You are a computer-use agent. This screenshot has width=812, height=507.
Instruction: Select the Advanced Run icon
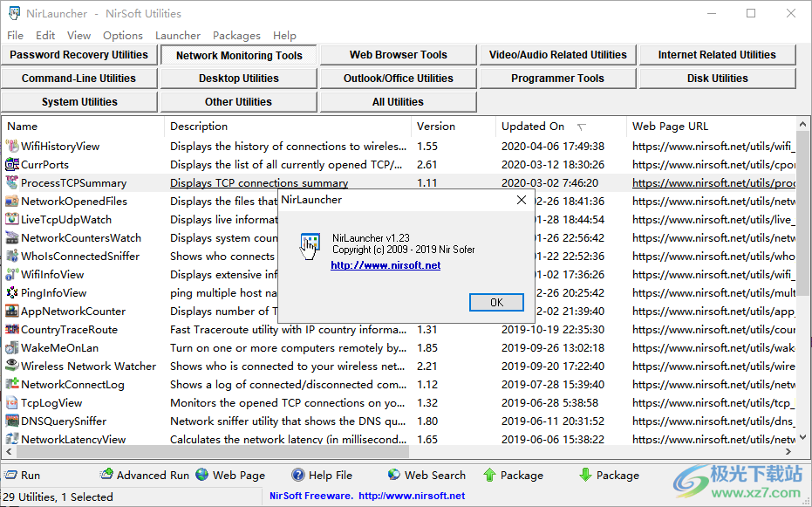(x=108, y=475)
